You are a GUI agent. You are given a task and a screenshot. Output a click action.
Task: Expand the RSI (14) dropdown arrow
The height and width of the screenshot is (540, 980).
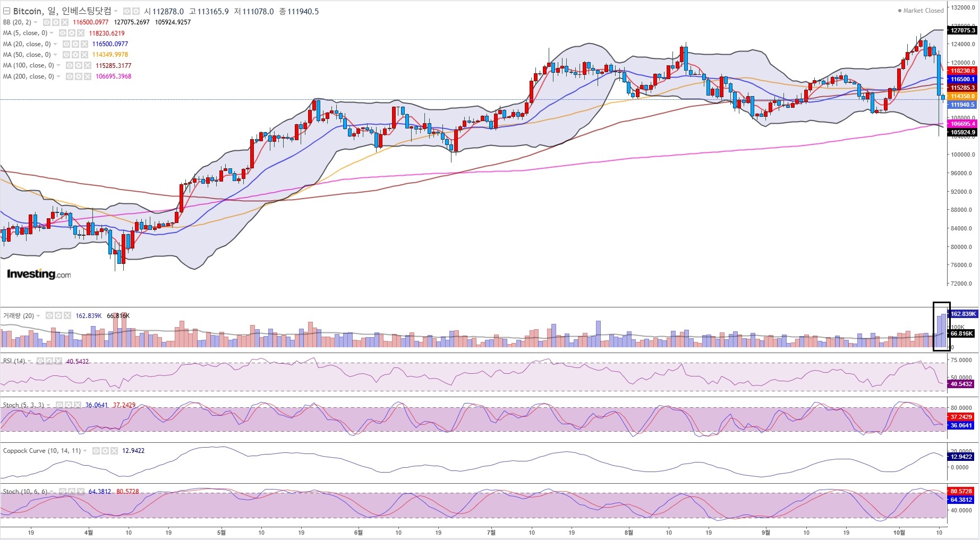pos(30,362)
